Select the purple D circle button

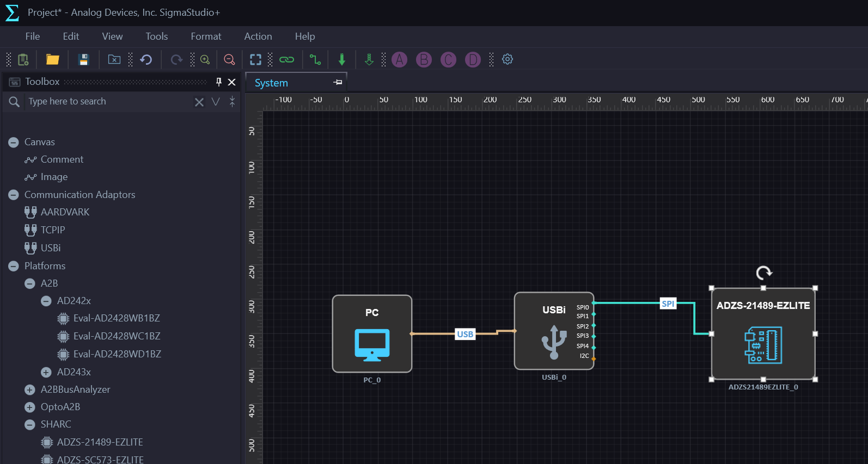473,59
